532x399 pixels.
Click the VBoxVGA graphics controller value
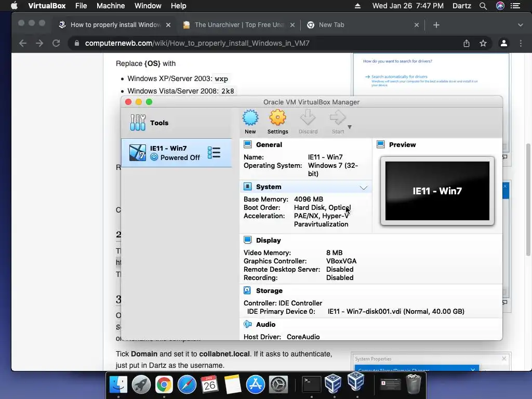[x=341, y=261]
